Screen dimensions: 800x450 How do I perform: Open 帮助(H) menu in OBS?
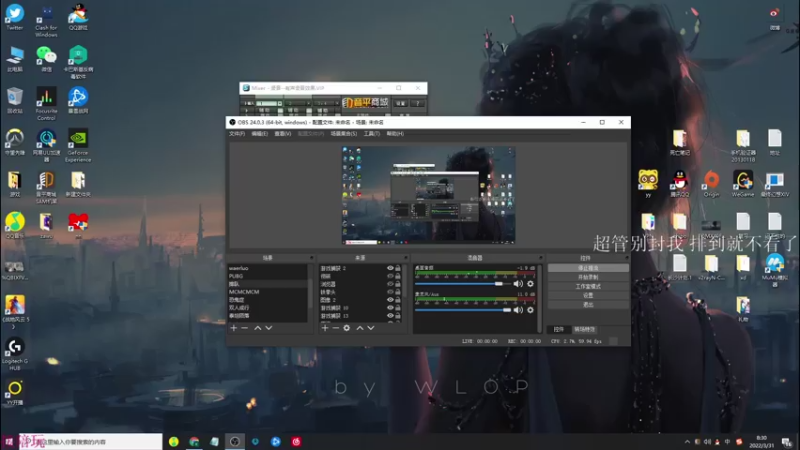coord(395,134)
